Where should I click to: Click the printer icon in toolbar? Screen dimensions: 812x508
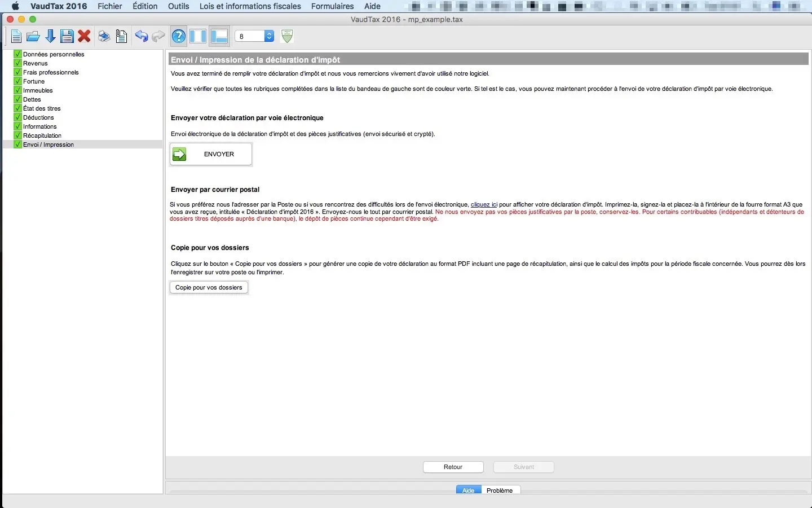pyautogui.click(x=104, y=37)
